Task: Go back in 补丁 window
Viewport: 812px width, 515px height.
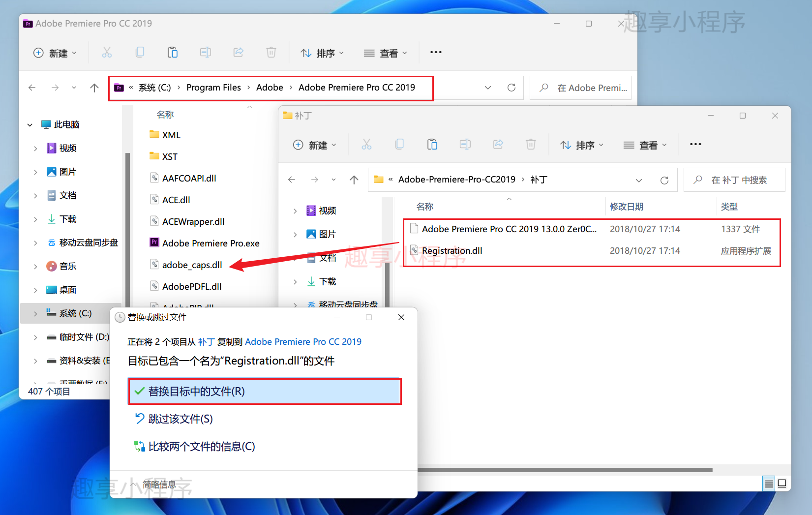Action: 292,180
